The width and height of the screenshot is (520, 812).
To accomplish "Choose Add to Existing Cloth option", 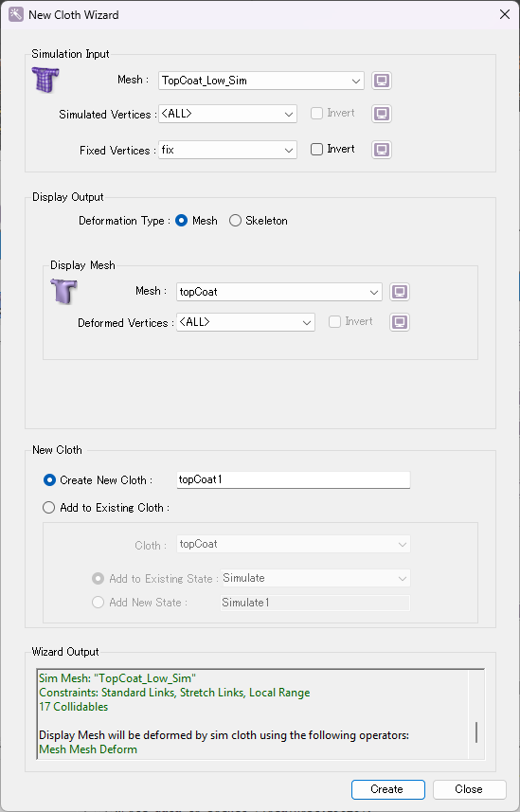I will coord(48,508).
